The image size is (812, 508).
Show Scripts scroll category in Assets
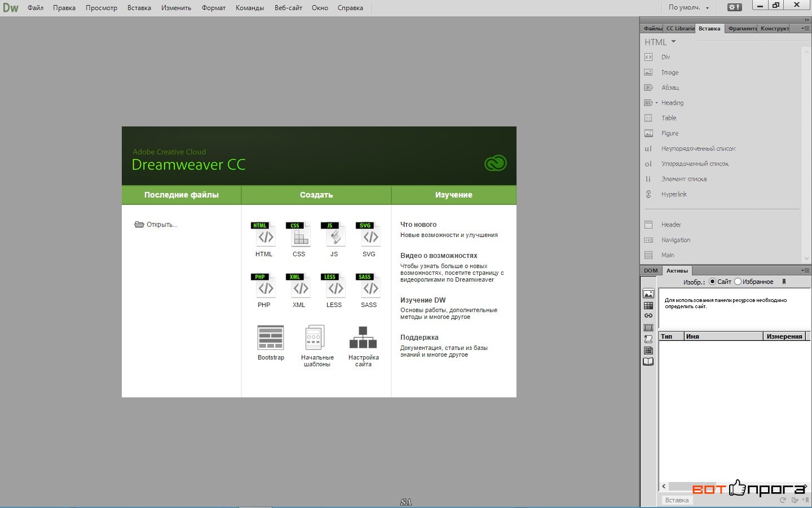(x=648, y=339)
